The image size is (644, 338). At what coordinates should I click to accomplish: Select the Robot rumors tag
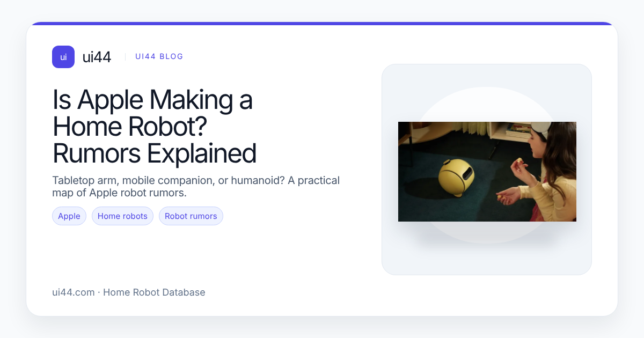191,216
